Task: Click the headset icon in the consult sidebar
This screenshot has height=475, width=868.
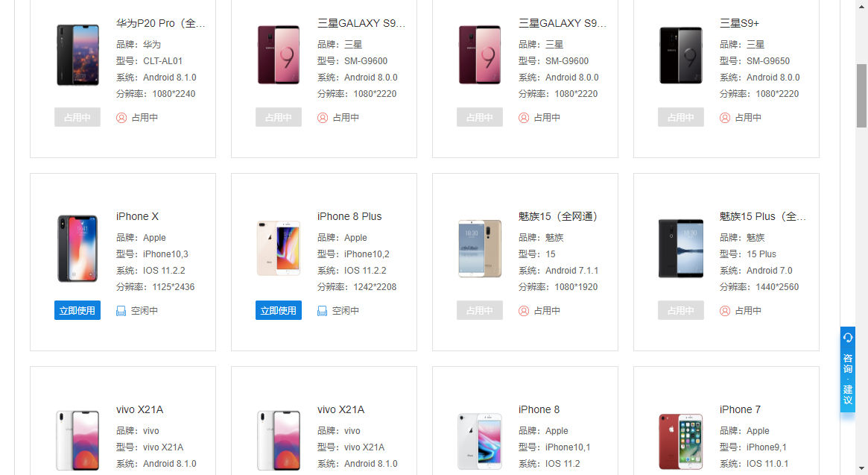Action: [x=848, y=338]
